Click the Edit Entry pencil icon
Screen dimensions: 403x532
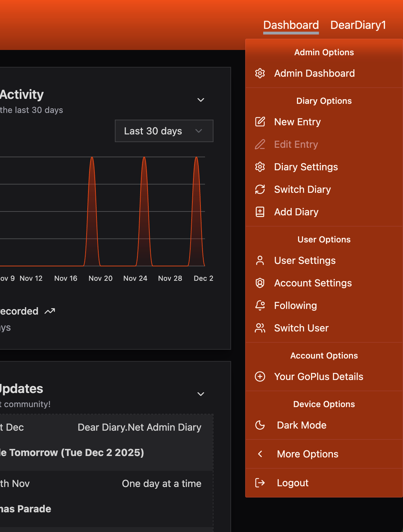260,144
